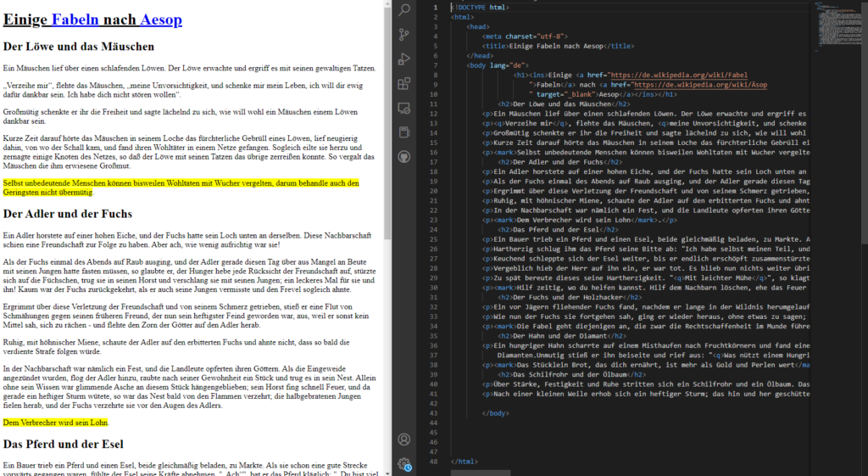Open the Manage gear menu
The image size is (868, 476).
tap(404, 463)
